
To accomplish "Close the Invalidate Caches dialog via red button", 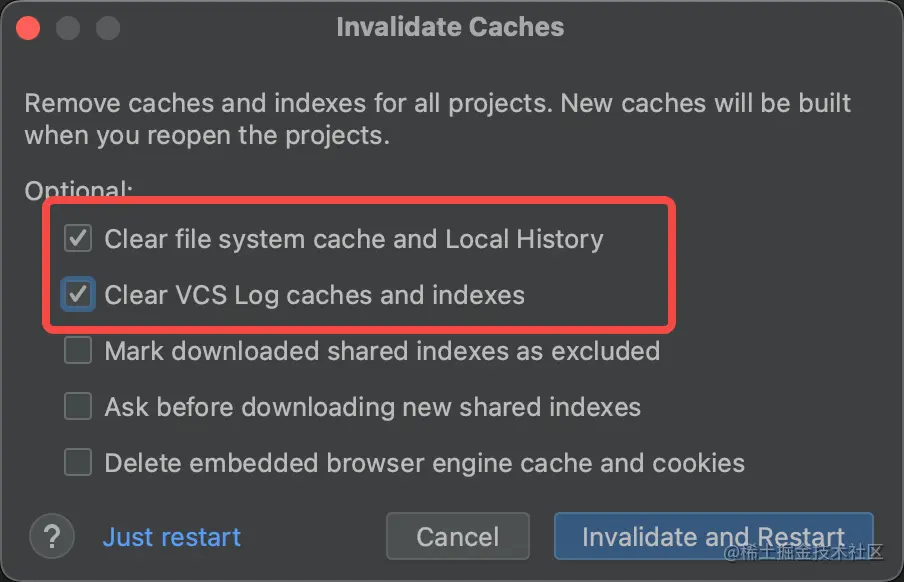I will (28, 28).
